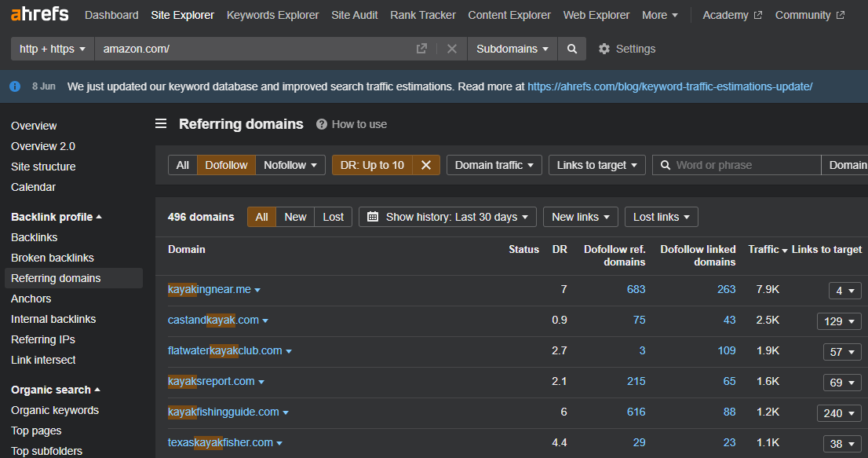Open URL in new tab icon
This screenshot has height=458, width=868.
coord(421,49)
